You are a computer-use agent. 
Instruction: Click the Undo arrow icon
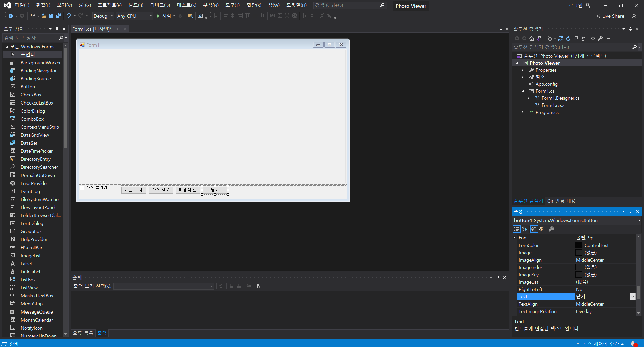pos(69,16)
